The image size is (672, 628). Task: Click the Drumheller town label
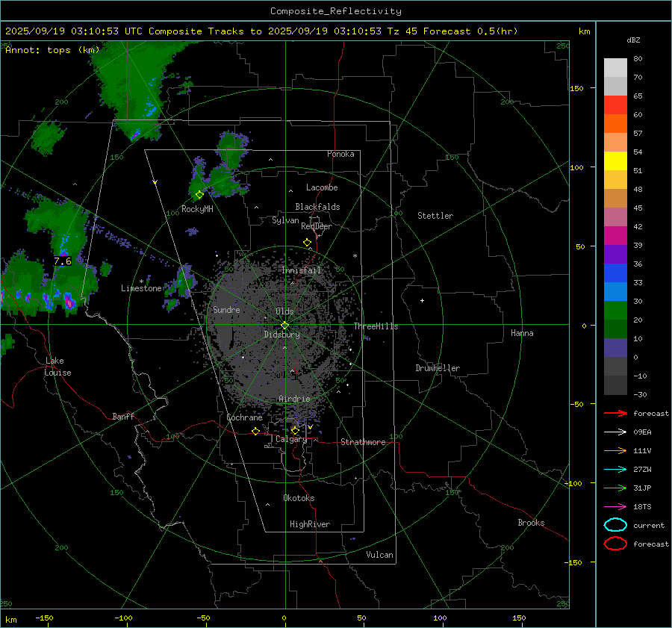pyautogui.click(x=438, y=368)
